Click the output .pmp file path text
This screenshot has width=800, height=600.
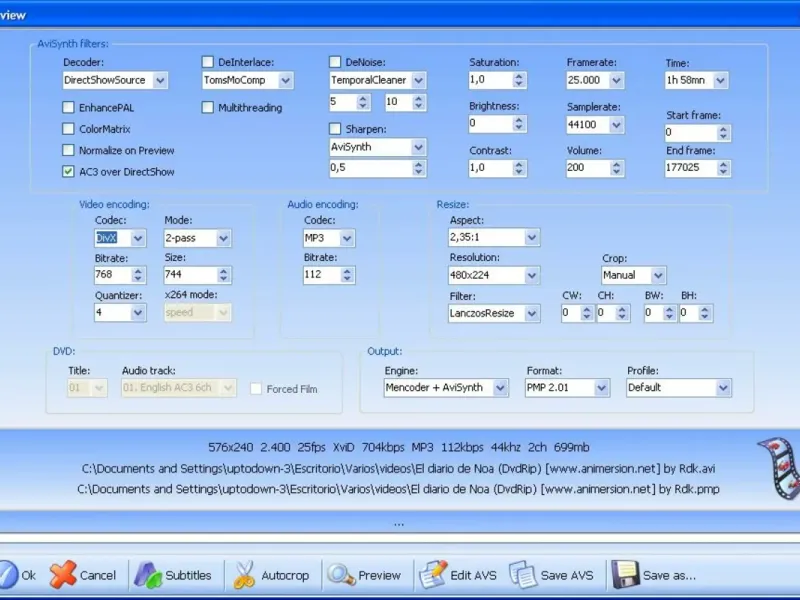(398, 489)
